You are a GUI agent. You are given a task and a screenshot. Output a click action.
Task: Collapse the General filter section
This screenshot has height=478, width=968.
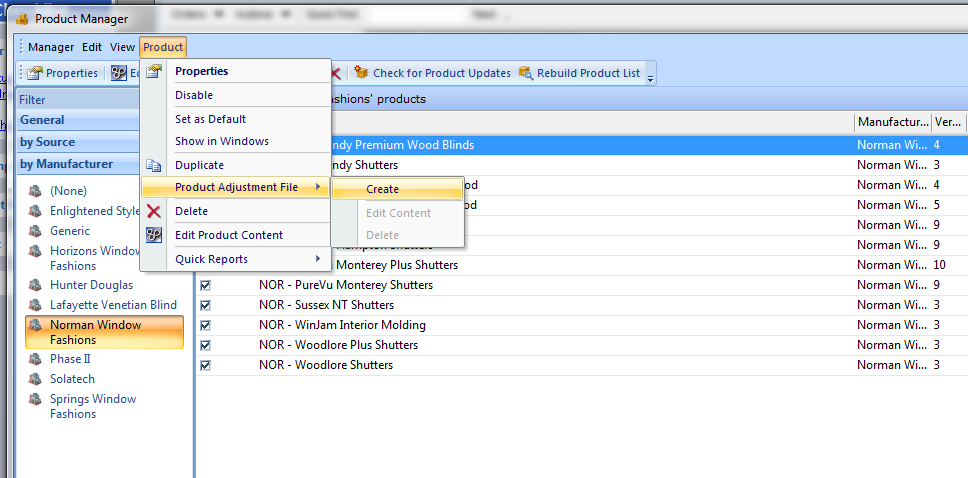click(x=78, y=120)
